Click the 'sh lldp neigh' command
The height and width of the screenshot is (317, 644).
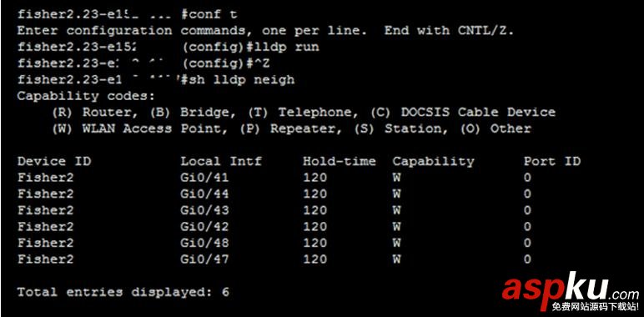point(242,79)
